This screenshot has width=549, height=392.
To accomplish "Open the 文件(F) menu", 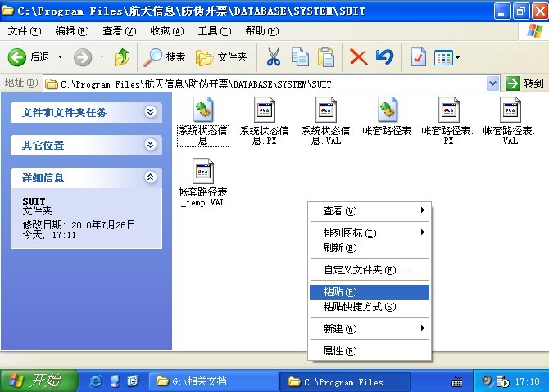I will click(x=25, y=31).
